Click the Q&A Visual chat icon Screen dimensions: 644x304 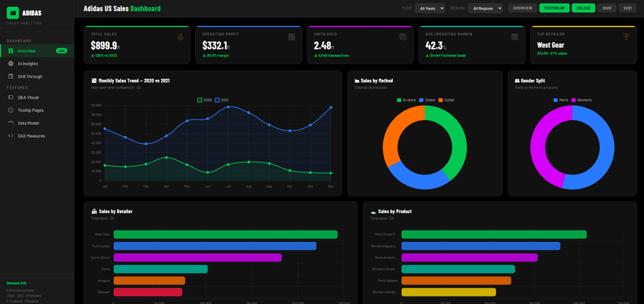[11, 98]
